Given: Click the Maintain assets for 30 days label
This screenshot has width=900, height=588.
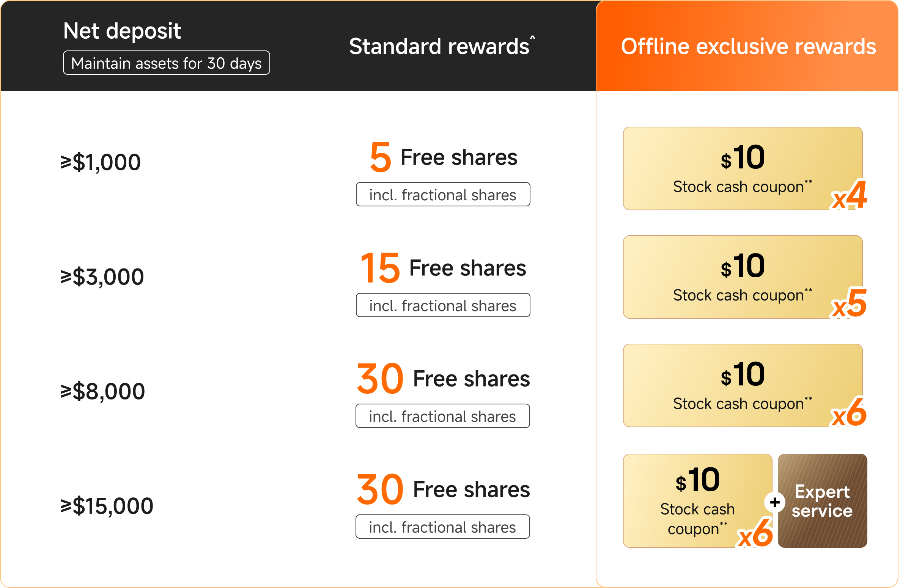Looking at the screenshot, I should click(166, 63).
